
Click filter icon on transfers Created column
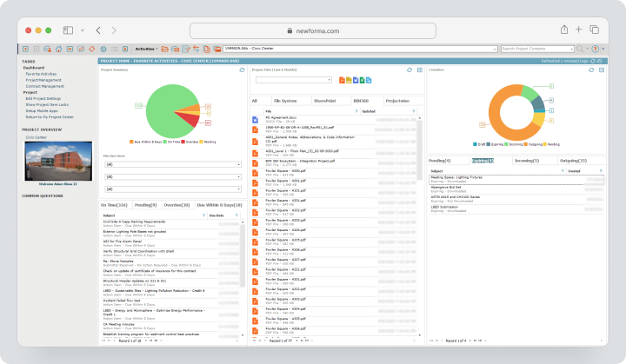pyautogui.click(x=601, y=171)
